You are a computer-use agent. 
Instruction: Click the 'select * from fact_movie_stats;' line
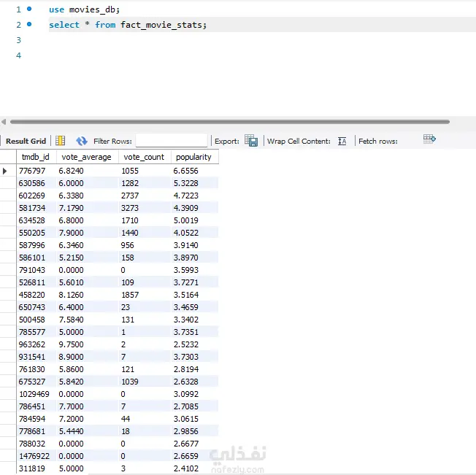coord(128,25)
